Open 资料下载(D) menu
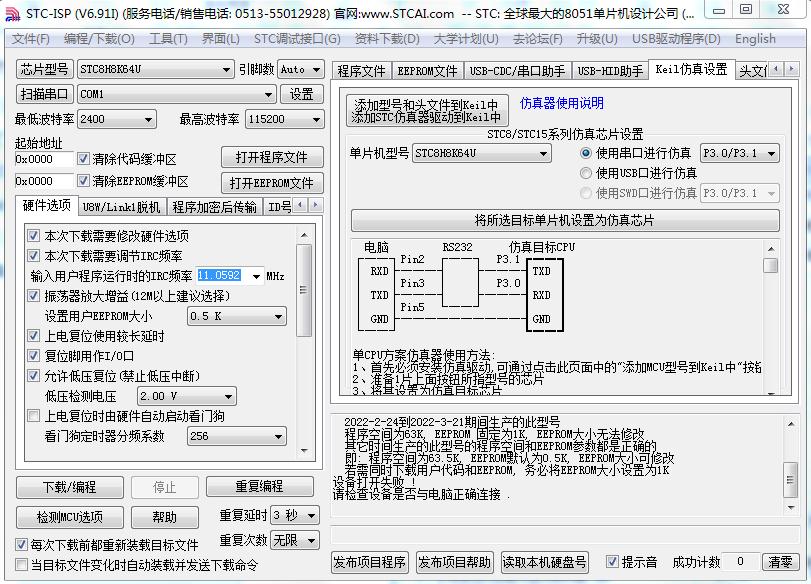The height and width of the screenshot is (584, 811). (387, 39)
